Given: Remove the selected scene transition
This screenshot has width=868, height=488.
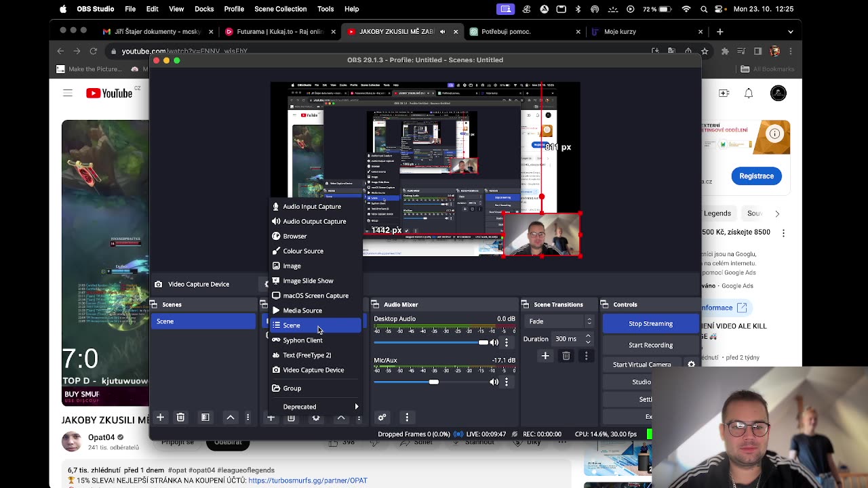Looking at the screenshot, I should [x=566, y=356].
